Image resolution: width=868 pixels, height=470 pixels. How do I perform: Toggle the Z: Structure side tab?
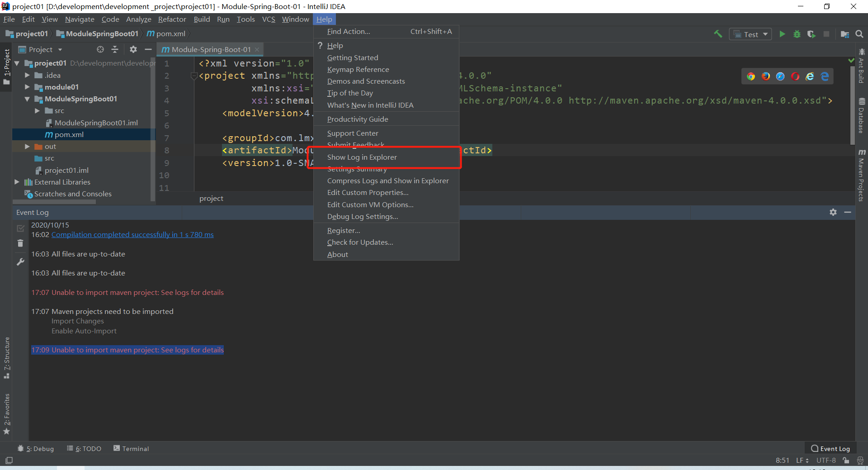7,358
